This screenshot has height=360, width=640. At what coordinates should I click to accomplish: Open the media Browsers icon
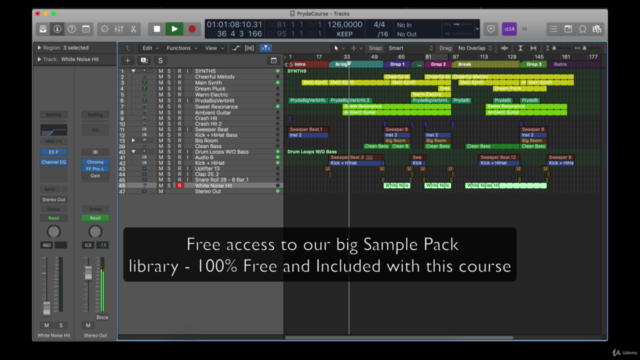click(597, 29)
